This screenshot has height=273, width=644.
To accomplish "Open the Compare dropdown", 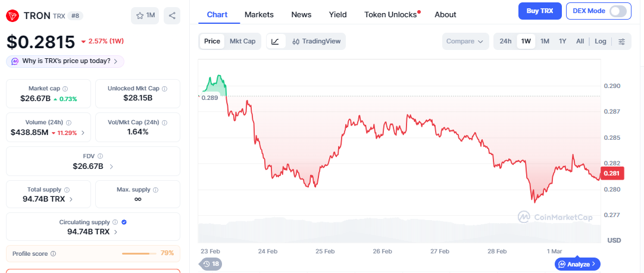I will click(x=465, y=41).
